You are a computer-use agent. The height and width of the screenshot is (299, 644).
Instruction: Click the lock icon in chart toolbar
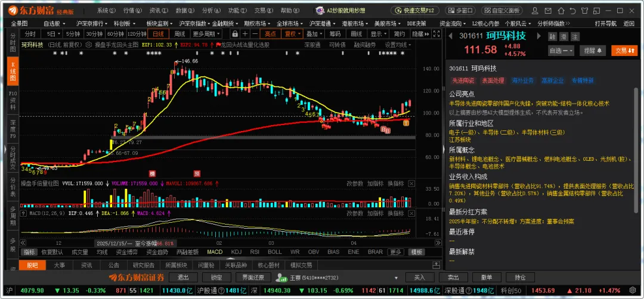pos(234,33)
